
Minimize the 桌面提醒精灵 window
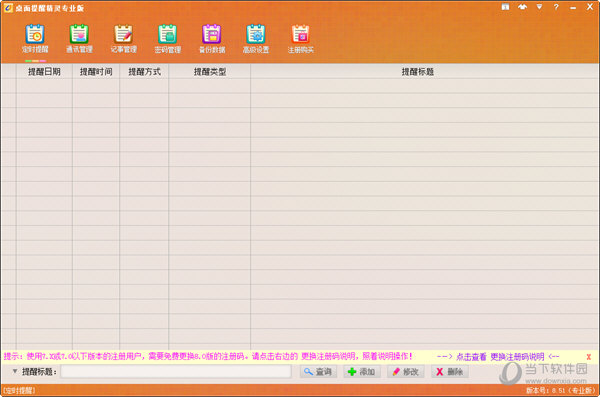pos(573,7)
